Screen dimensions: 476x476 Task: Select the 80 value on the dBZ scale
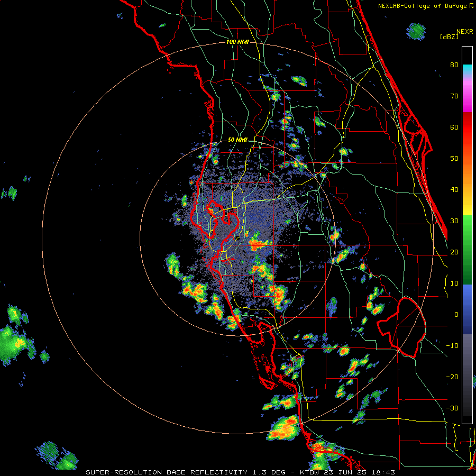[x=454, y=65]
